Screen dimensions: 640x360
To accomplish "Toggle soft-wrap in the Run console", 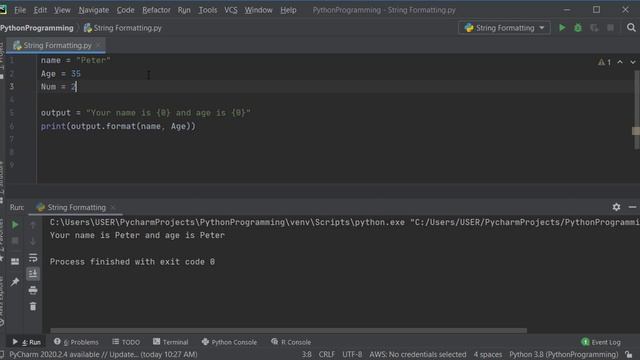I will pos(33,258).
